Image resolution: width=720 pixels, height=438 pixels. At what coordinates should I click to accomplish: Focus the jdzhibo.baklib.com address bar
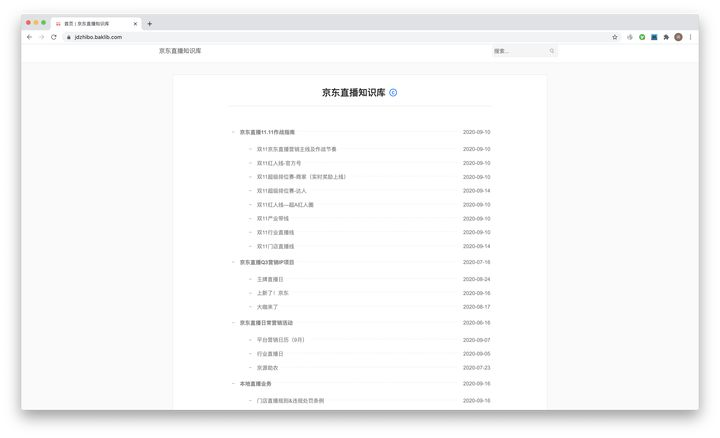(340, 37)
